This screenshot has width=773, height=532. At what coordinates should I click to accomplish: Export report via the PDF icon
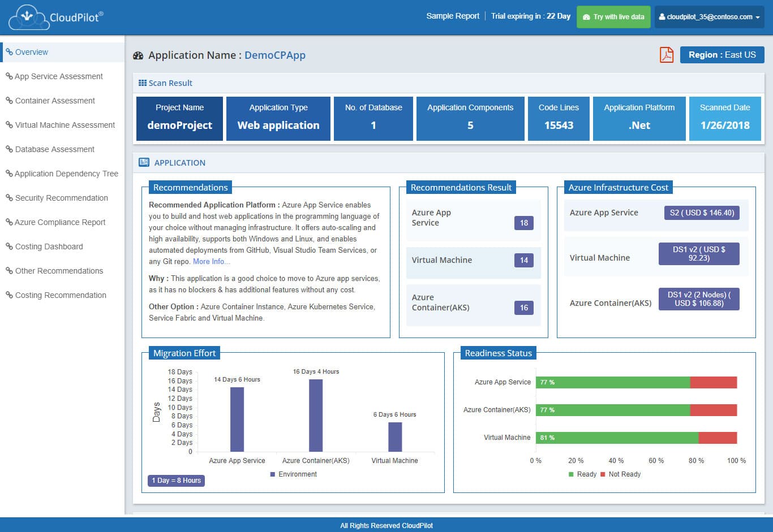(x=667, y=55)
